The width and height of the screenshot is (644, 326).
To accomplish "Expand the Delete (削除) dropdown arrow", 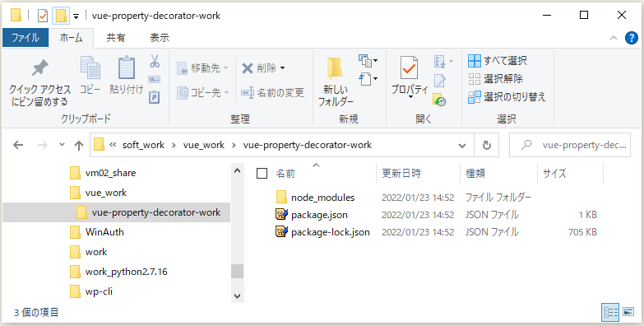I will click(283, 68).
